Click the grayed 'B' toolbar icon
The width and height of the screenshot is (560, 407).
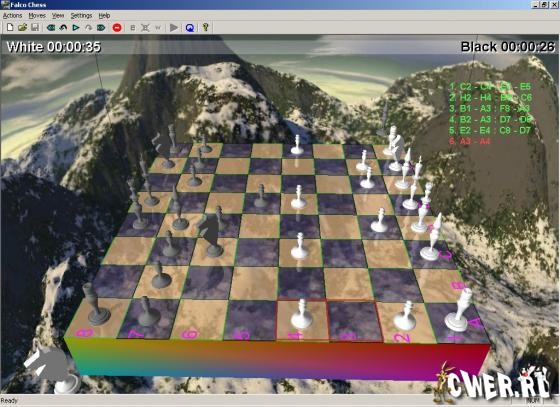point(133,27)
